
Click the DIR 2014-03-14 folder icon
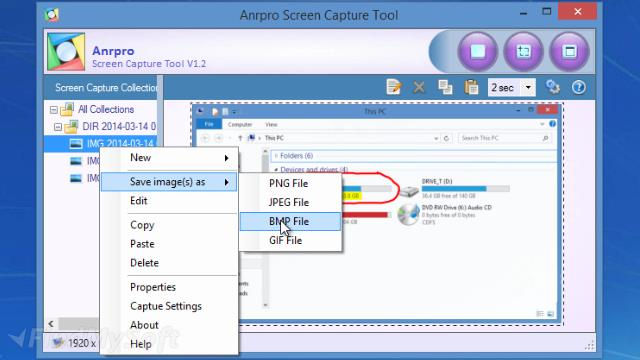coord(71,127)
